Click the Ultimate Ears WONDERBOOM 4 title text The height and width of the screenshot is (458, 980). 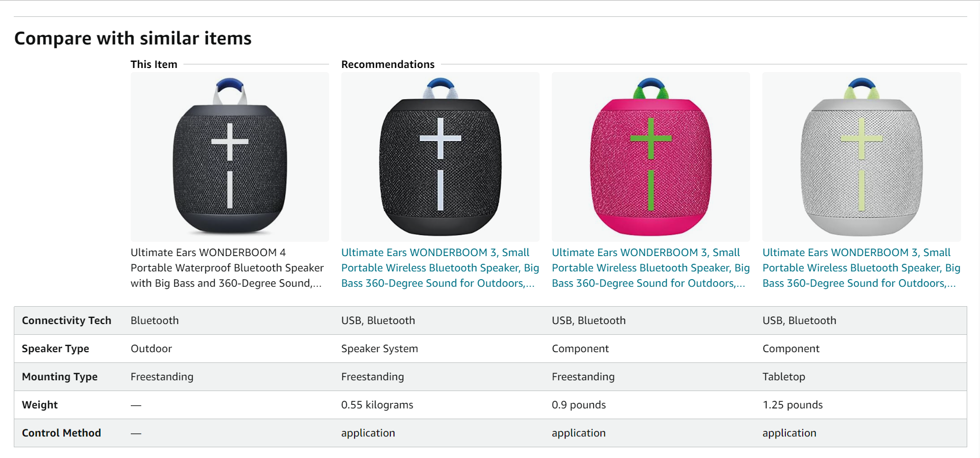pyautogui.click(x=227, y=268)
